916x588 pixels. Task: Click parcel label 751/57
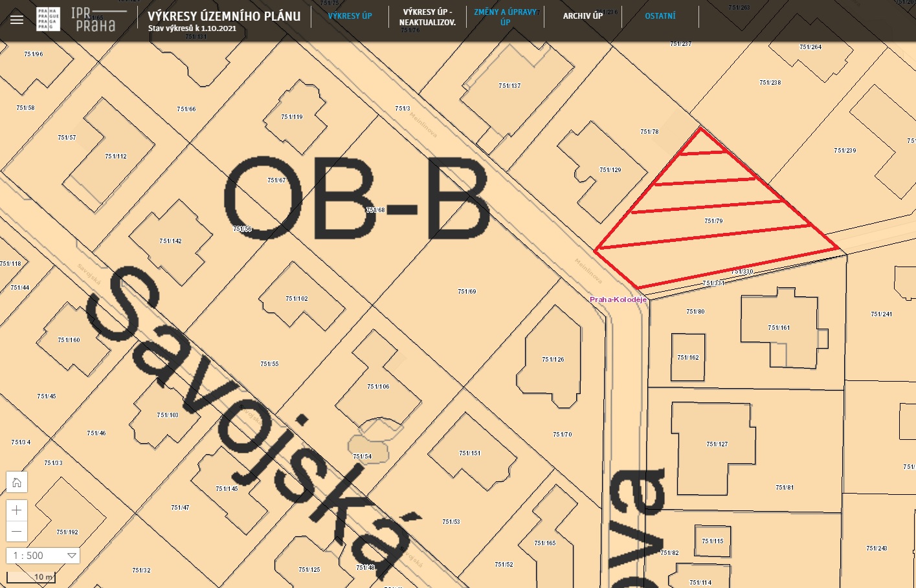(67, 138)
